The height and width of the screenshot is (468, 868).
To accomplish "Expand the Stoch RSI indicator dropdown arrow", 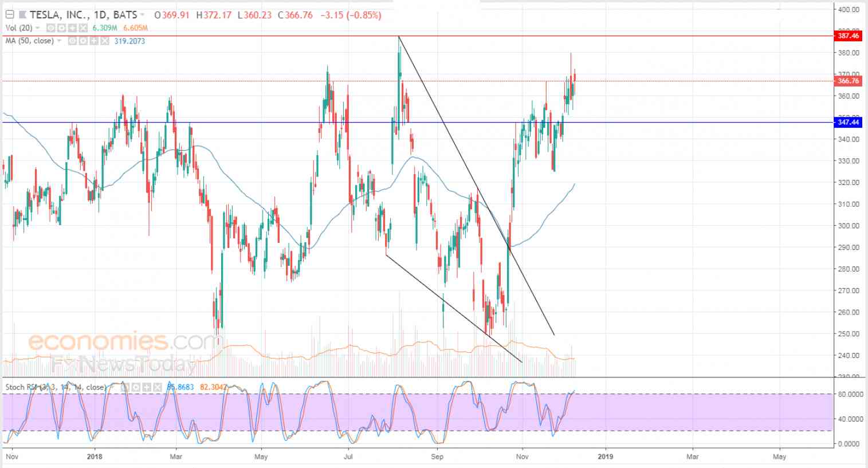I will 111,387.
